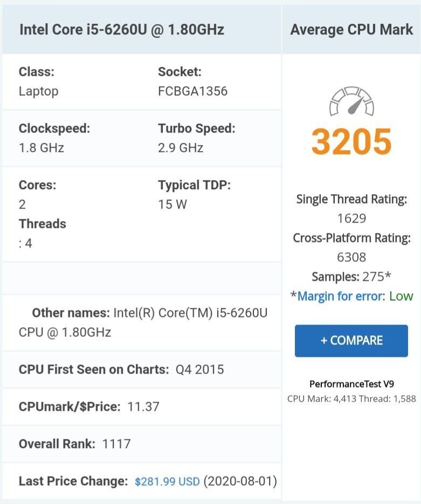Click the PerformanceTest V9 heading
This screenshot has width=421, height=504.
351,384
